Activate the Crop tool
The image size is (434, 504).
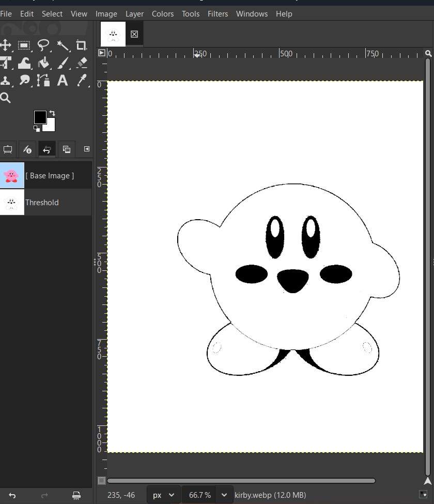click(81, 45)
